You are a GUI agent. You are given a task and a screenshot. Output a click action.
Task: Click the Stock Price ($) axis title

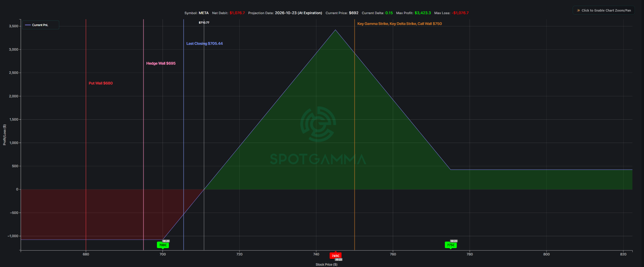coord(326,264)
